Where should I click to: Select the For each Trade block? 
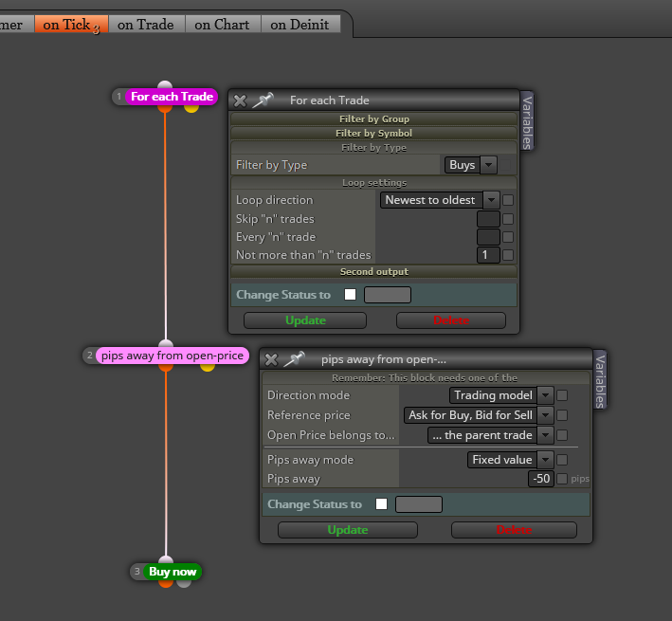tap(172, 97)
